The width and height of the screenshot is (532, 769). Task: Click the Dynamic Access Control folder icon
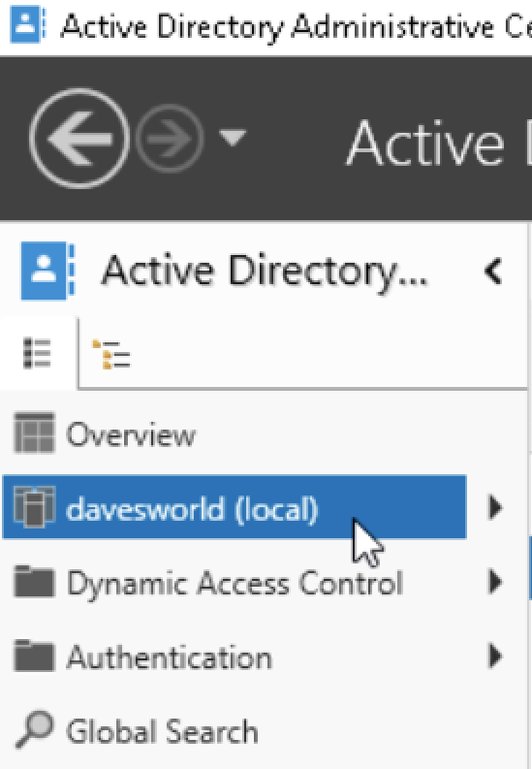[x=34, y=582]
